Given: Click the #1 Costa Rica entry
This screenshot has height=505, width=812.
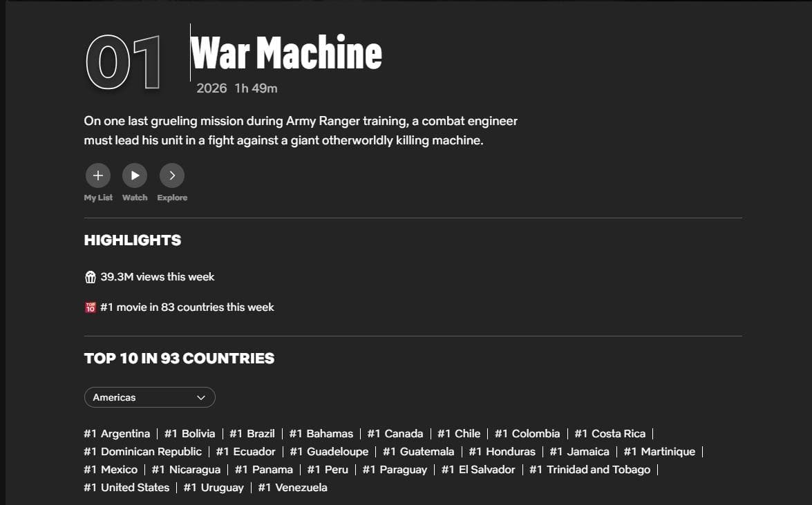Looking at the screenshot, I should click(610, 434).
